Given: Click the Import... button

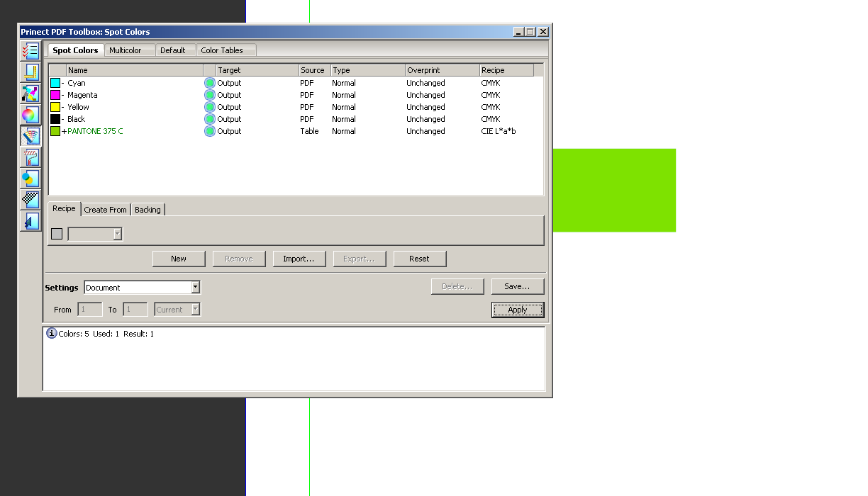Looking at the screenshot, I should [x=299, y=259].
